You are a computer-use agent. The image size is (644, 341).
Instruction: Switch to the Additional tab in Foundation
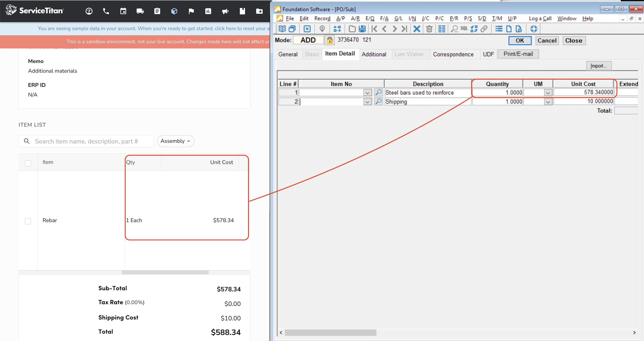(374, 54)
